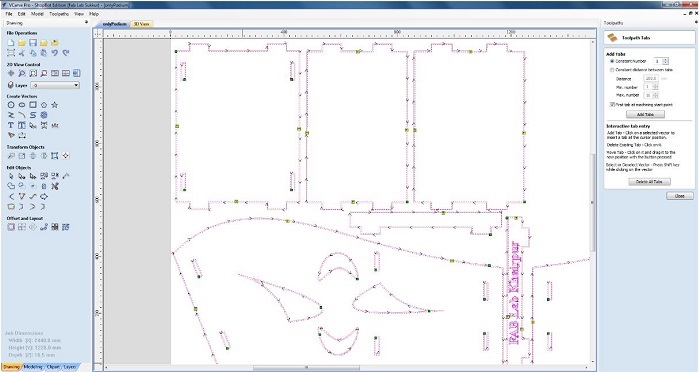Click the Undo arrow icon

pyautogui.click(x=54, y=53)
